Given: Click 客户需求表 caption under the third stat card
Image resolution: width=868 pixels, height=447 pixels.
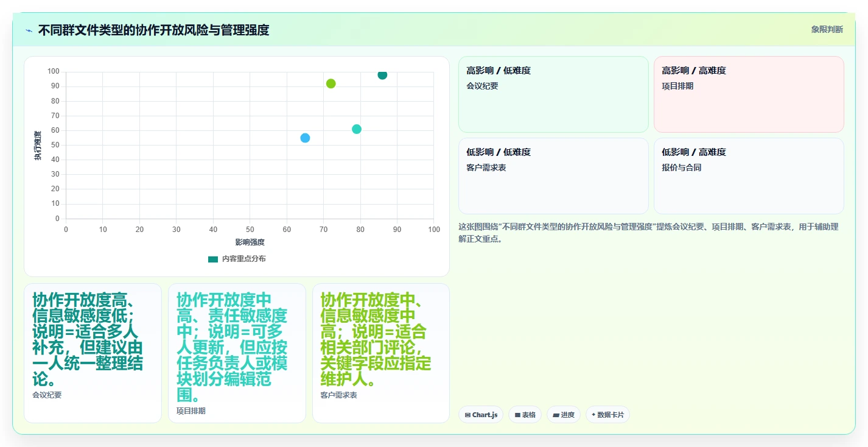Looking at the screenshot, I should pos(339,395).
